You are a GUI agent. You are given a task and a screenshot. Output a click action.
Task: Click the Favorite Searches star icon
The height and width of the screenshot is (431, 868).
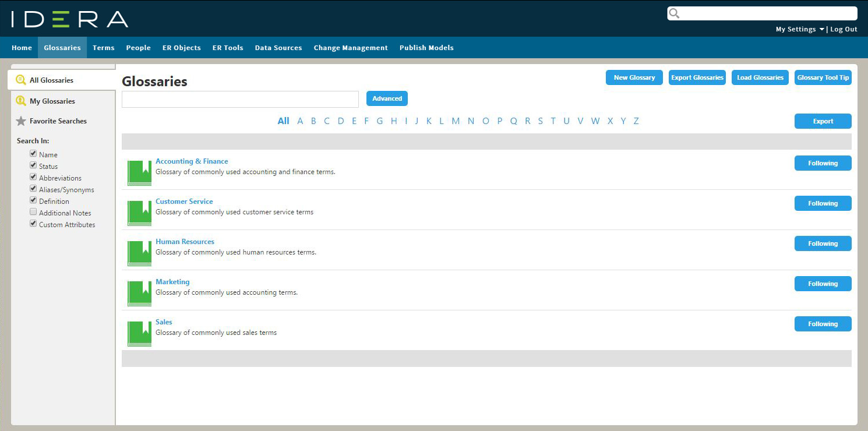pos(21,121)
